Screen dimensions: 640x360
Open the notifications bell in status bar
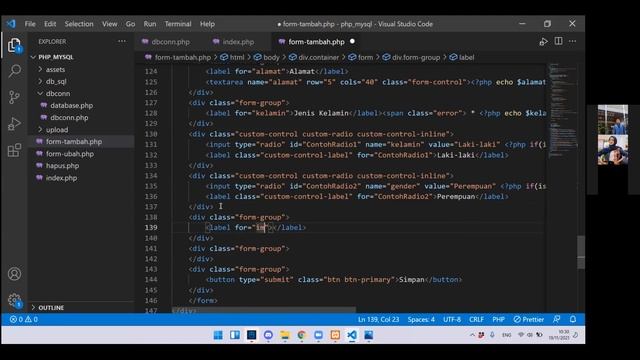[x=573, y=319]
